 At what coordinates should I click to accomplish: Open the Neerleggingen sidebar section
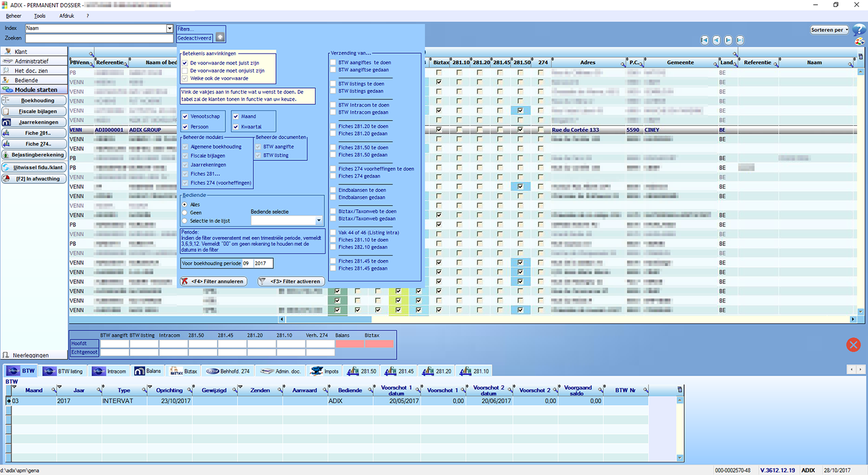[34, 356]
